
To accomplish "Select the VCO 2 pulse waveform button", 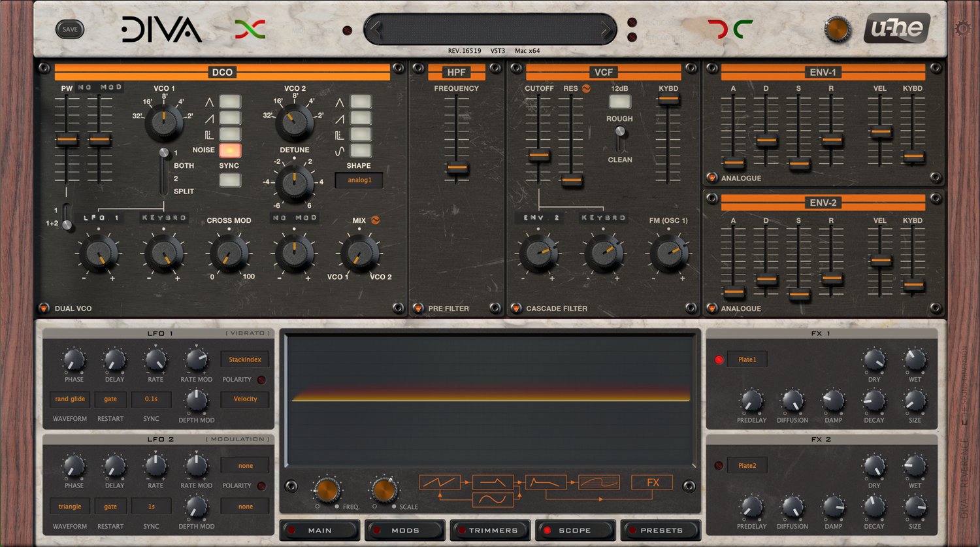I will coord(361,135).
